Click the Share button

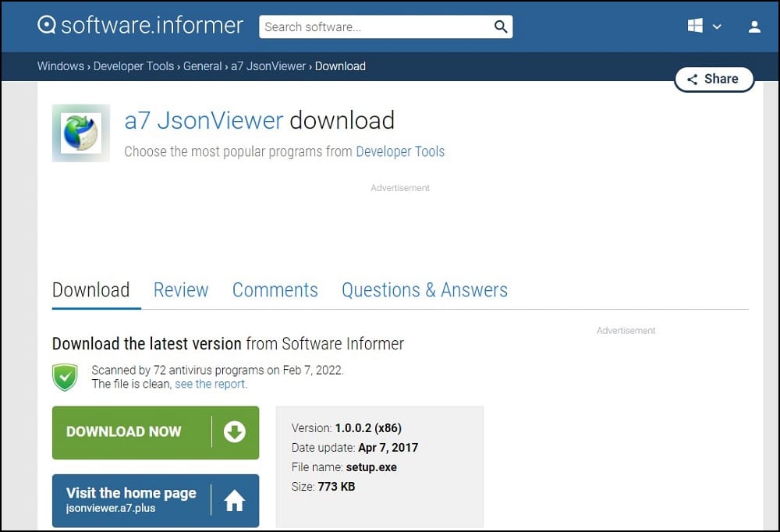pyautogui.click(x=714, y=79)
